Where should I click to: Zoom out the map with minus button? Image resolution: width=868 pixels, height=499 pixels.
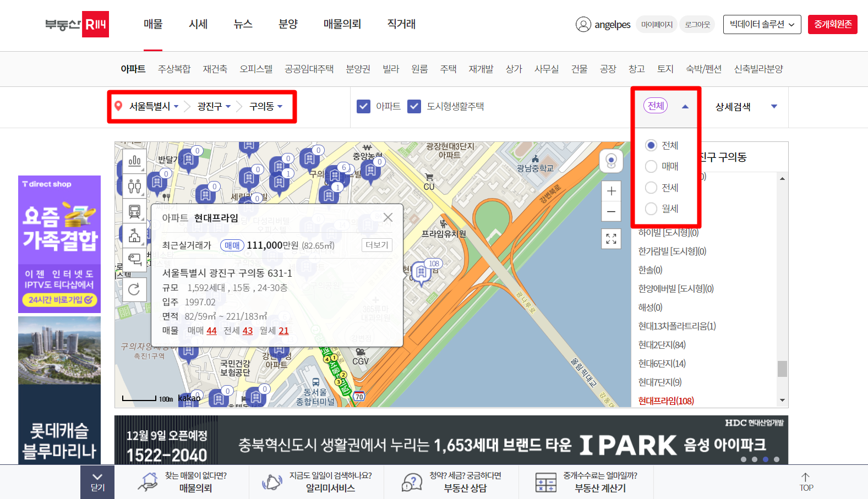pyautogui.click(x=611, y=211)
